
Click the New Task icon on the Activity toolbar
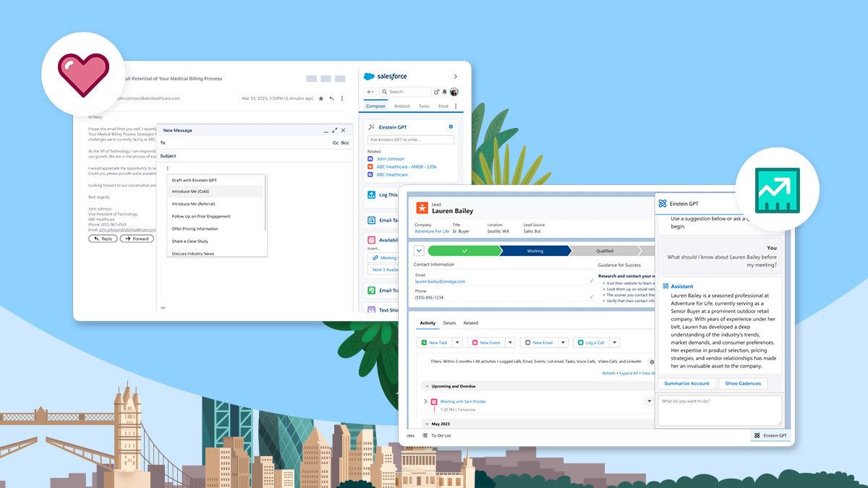pyautogui.click(x=424, y=342)
